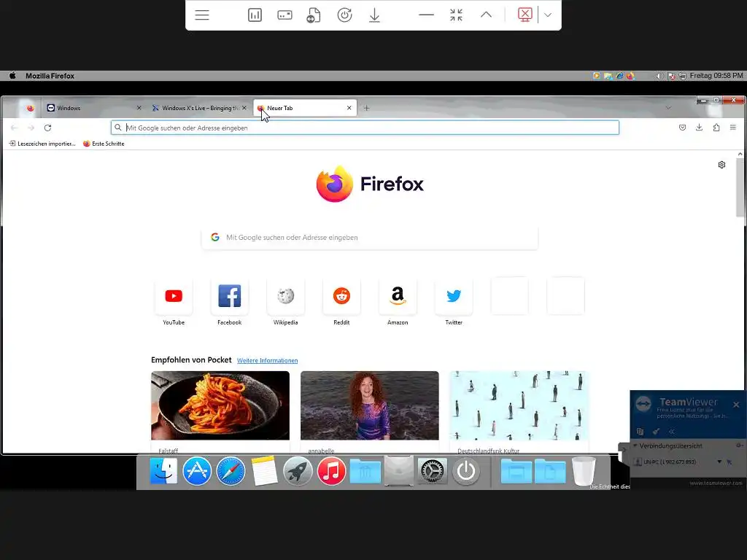Click the Lesezeichen importieren bookmark
747x560 pixels.
(42, 144)
